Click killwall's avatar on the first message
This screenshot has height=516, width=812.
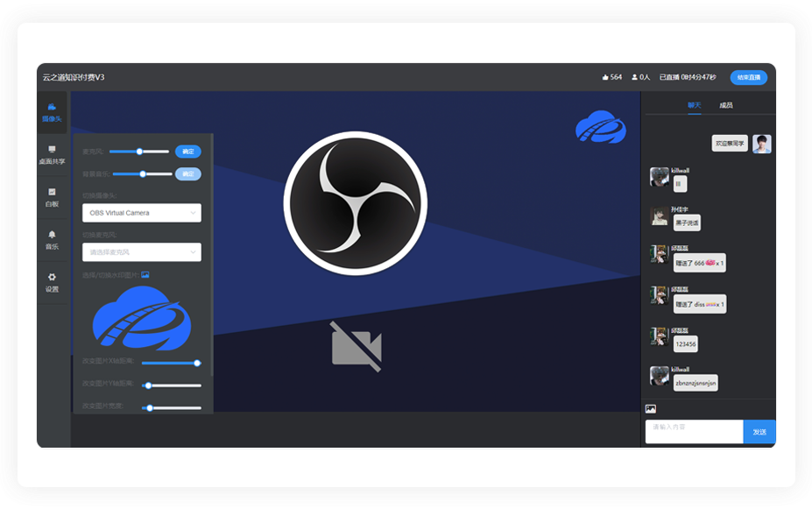click(x=660, y=177)
